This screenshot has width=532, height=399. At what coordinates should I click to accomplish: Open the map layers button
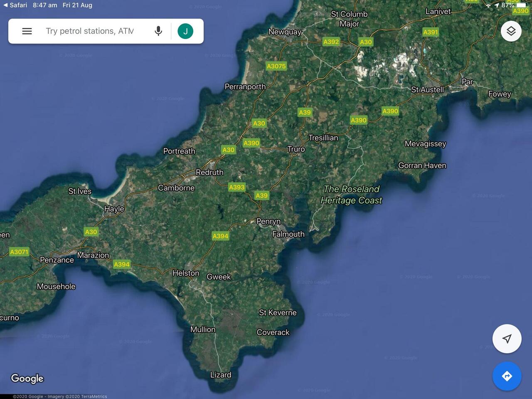(x=511, y=31)
